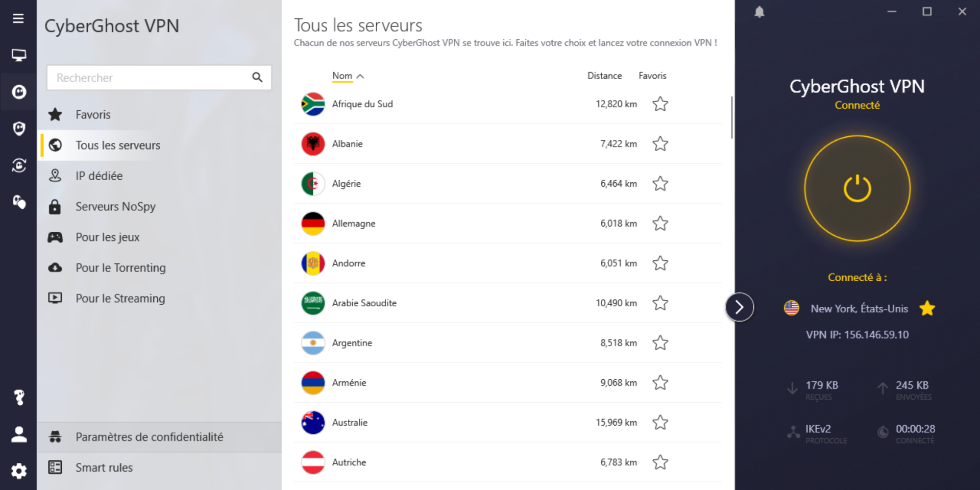Open Paramètres de confidentialité
This screenshot has width=980, height=490.
[149, 437]
